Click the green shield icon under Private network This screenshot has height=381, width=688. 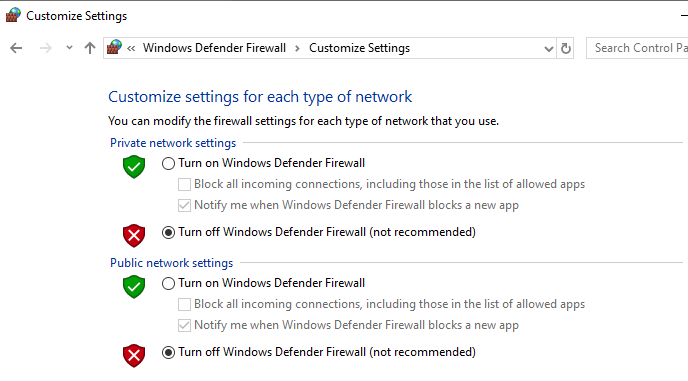coord(134,167)
